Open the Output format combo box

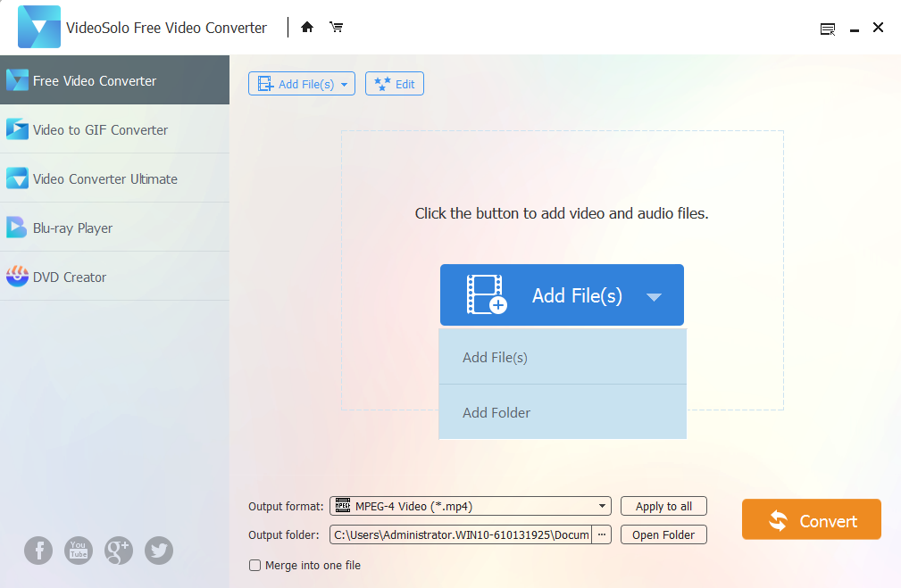tap(470, 506)
